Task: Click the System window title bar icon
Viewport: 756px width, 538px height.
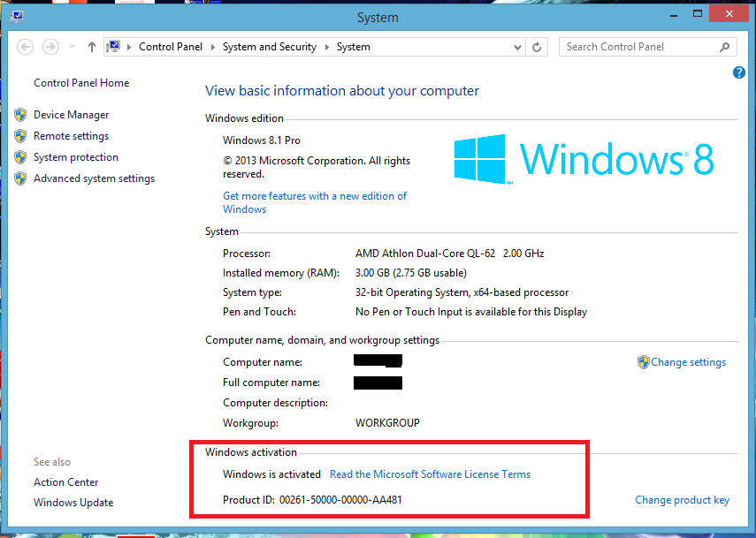Action: [17, 17]
